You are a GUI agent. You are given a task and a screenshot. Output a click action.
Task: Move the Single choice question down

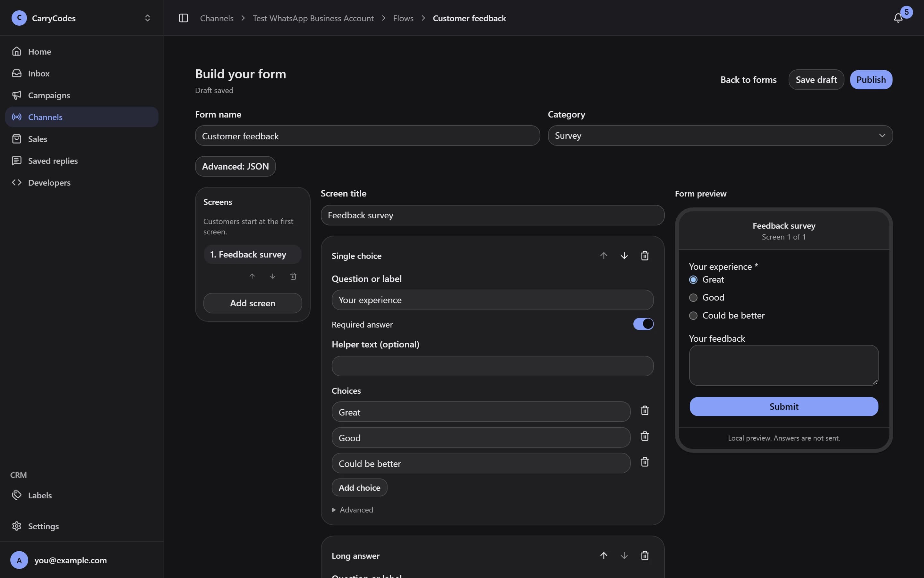(x=624, y=256)
